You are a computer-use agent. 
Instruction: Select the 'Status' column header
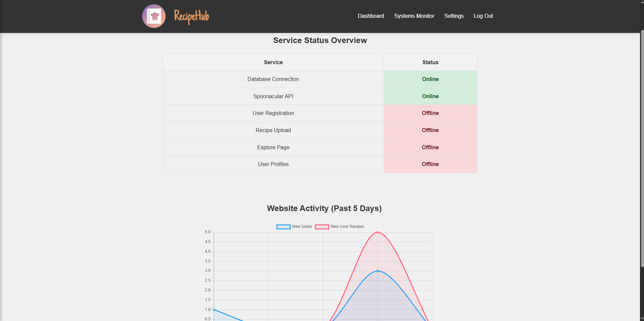pos(430,63)
